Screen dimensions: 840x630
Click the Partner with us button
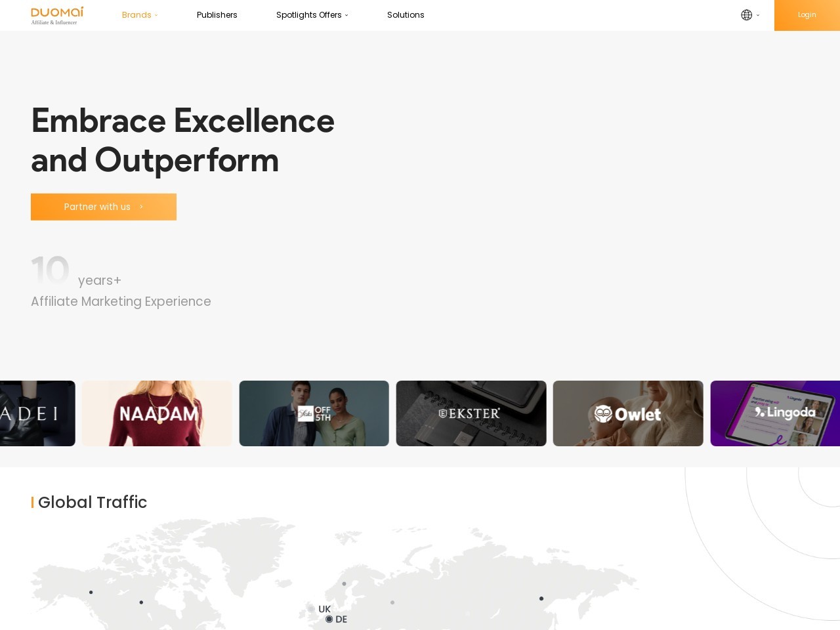104,207
